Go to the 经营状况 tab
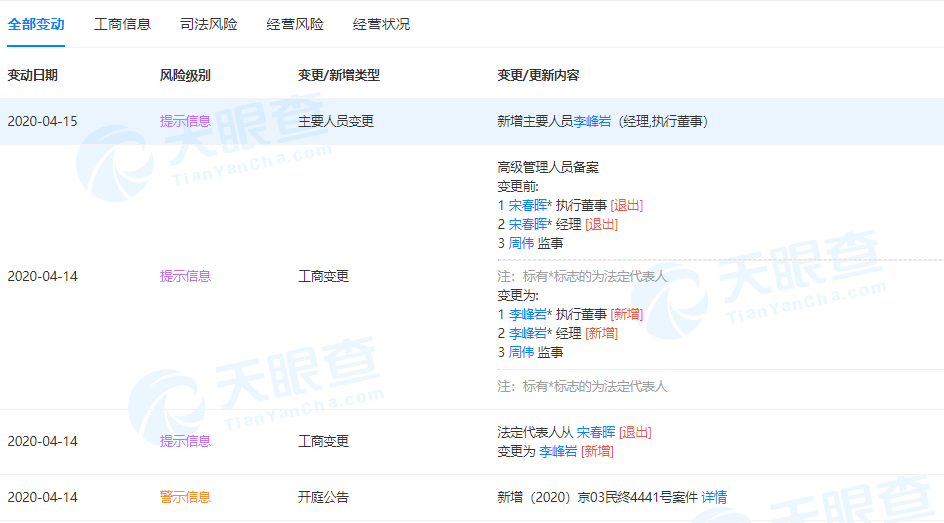Screen dimensions: 944x523 pyautogui.click(x=381, y=24)
